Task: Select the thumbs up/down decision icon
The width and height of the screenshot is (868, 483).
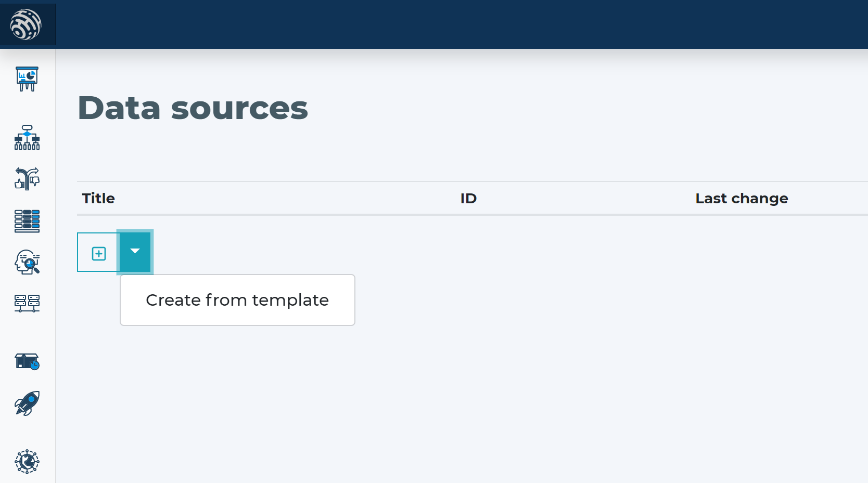Action: 27,179
